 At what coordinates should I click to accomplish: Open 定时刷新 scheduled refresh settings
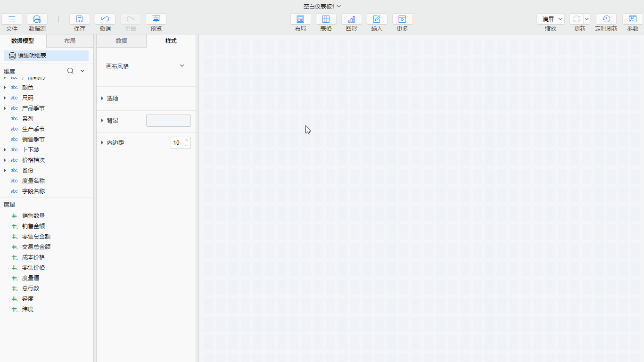(606, 19)
